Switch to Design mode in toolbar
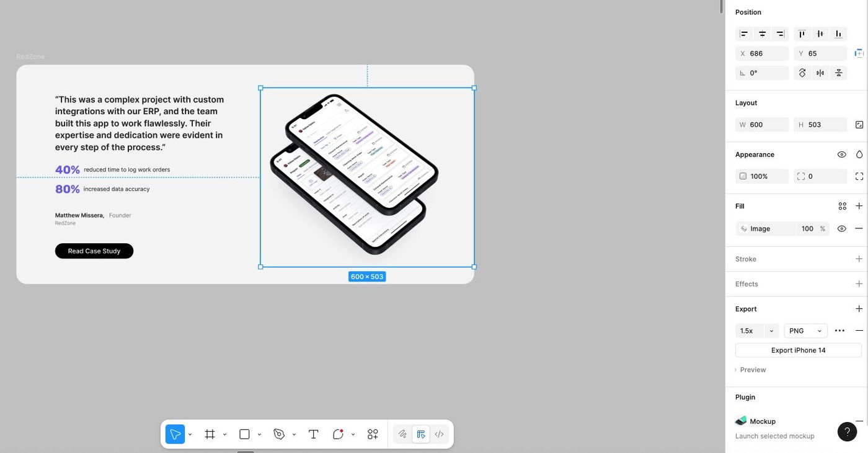868x453 pixels. coord(421,434)
